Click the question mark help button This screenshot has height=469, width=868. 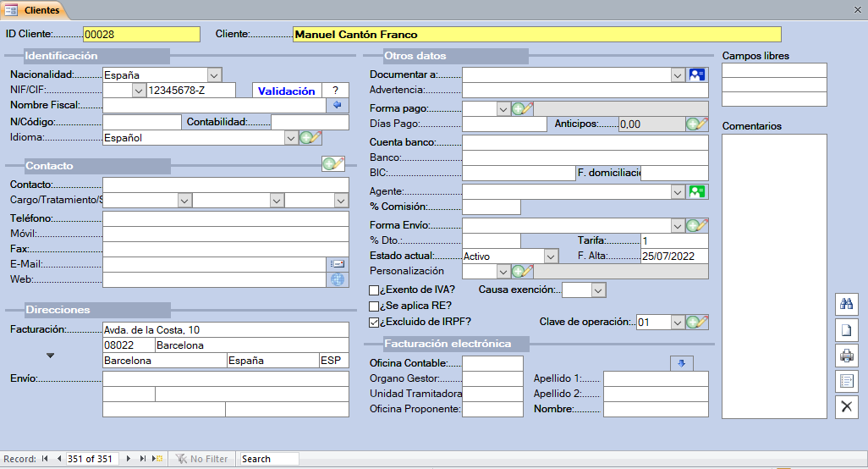(335, 91)
